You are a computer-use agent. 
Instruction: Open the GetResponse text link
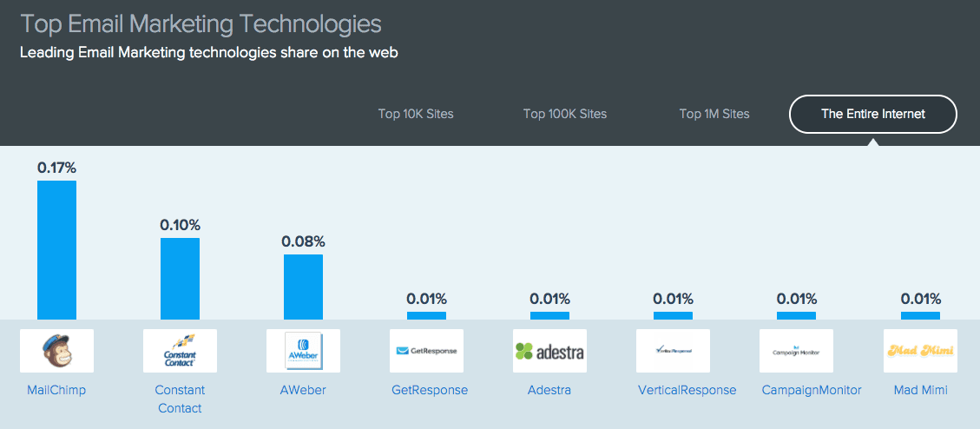click(430, 390)
